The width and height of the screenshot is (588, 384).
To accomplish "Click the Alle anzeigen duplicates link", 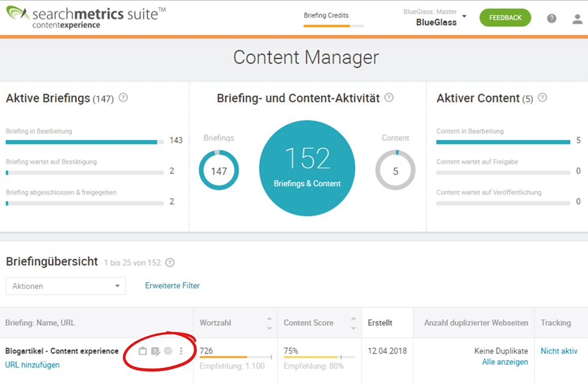I will click(x=505, y=362).
